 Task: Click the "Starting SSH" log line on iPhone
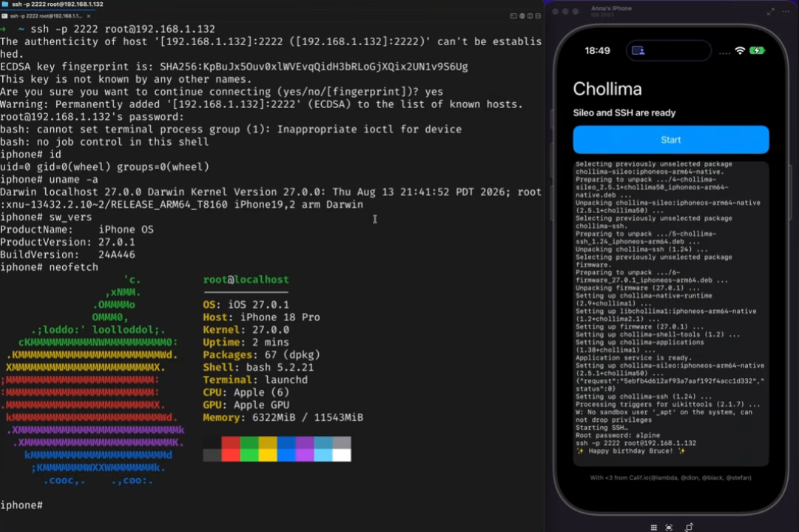tap(601, 428)
